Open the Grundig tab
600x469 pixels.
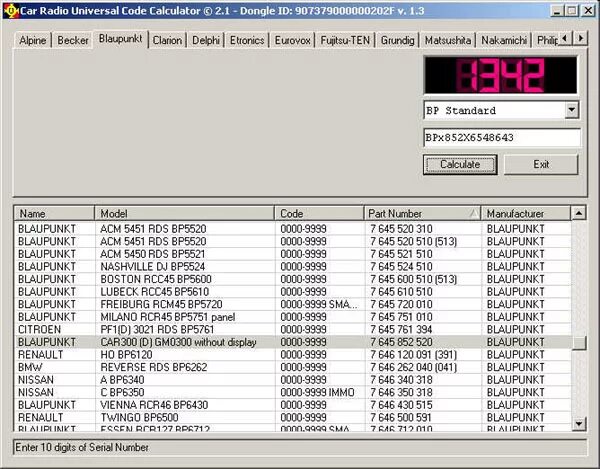point(398,40)
